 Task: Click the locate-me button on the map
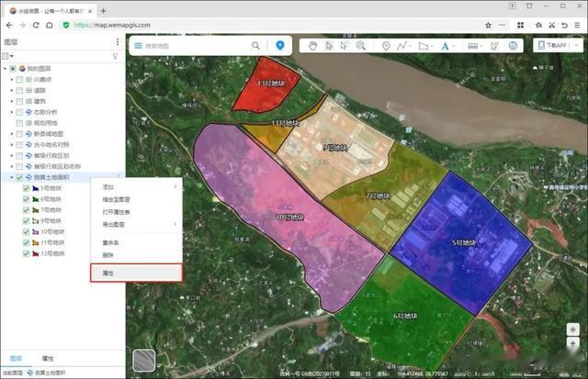point(572,329)
